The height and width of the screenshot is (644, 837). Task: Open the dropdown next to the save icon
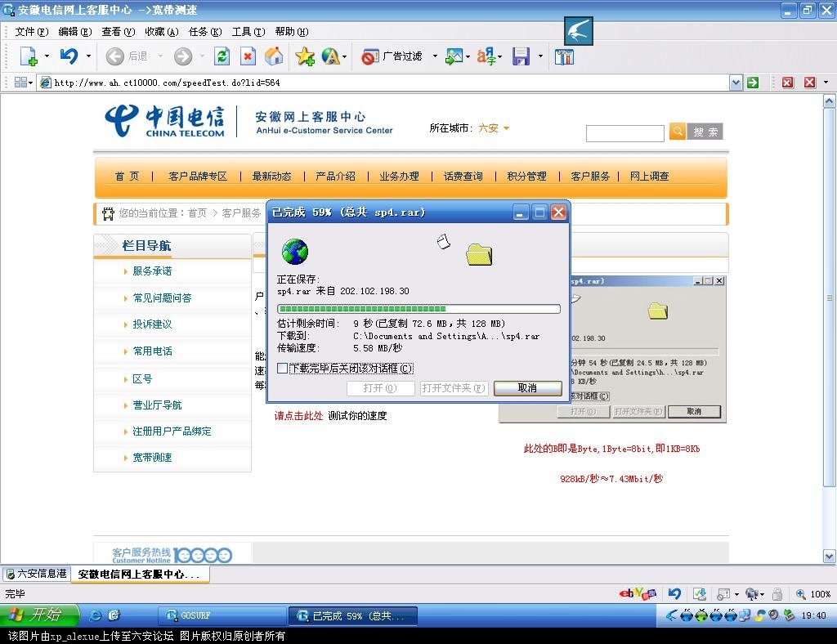(x=541, y=56)
